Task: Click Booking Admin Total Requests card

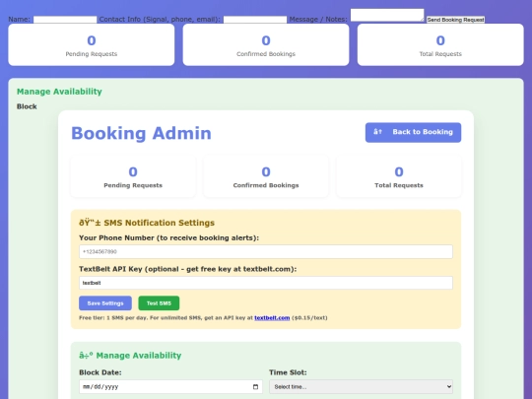Action: (x=399, y=176)
